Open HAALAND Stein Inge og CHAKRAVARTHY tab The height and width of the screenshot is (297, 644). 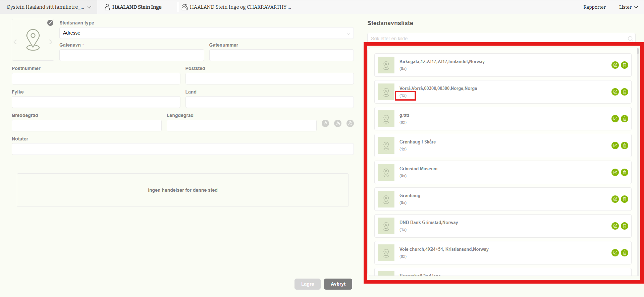tap(236, 7)
